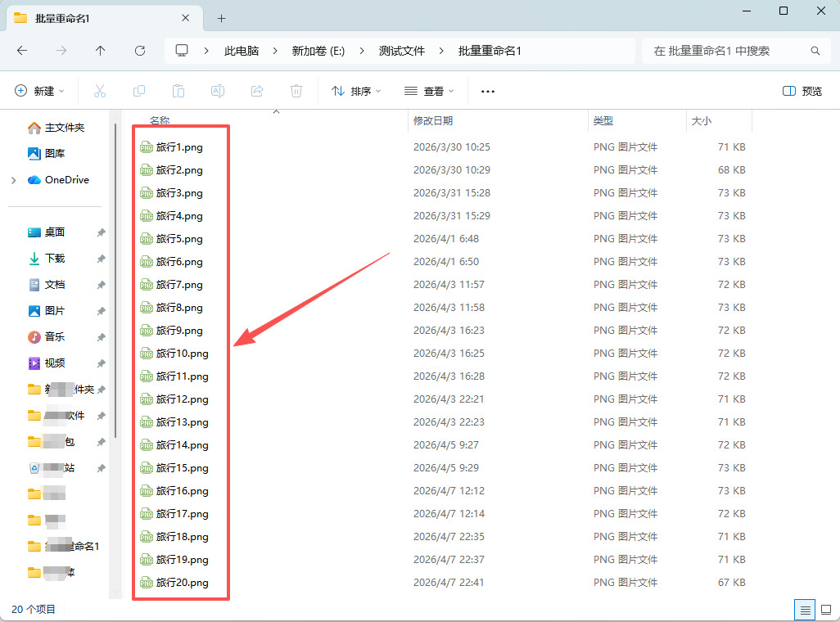The height and width of the screenshot is (622, 840).
Task: Click the rename icon in toolbar
Action: click(218, 91)
